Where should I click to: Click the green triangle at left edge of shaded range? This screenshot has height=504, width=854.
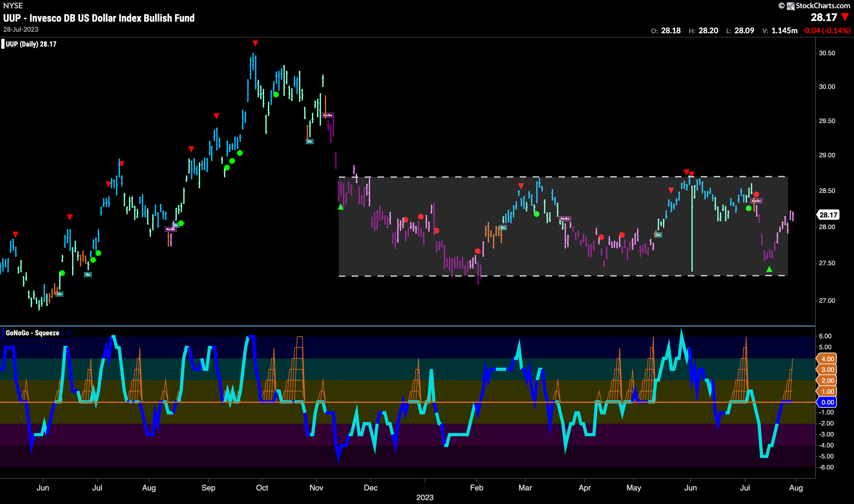[x=341, y=207]
